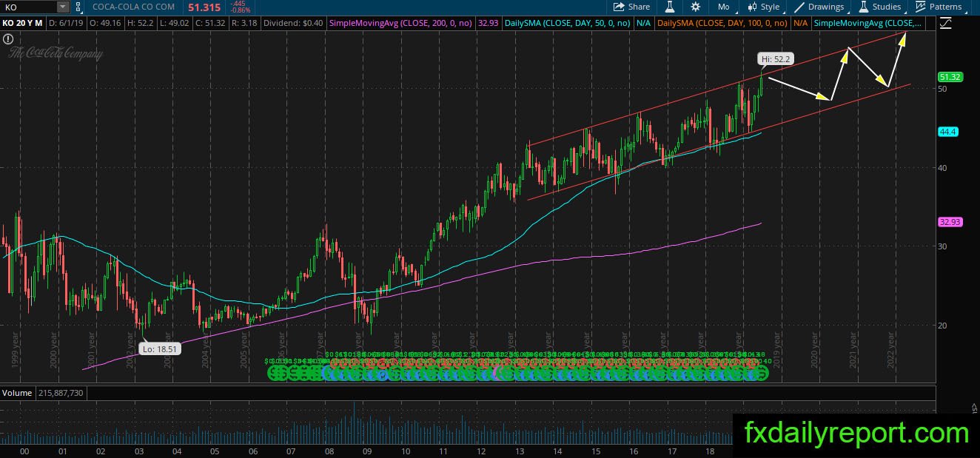Click the 40 price axis label

click(943, 167)
